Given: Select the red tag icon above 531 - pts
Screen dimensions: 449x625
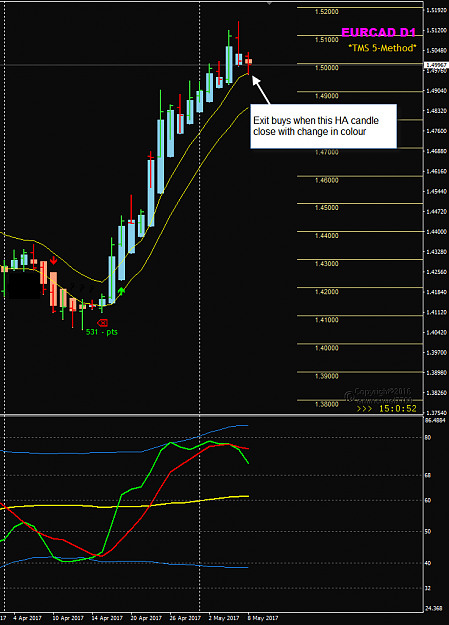Looking at the screenshot, I should coord(102,322).
